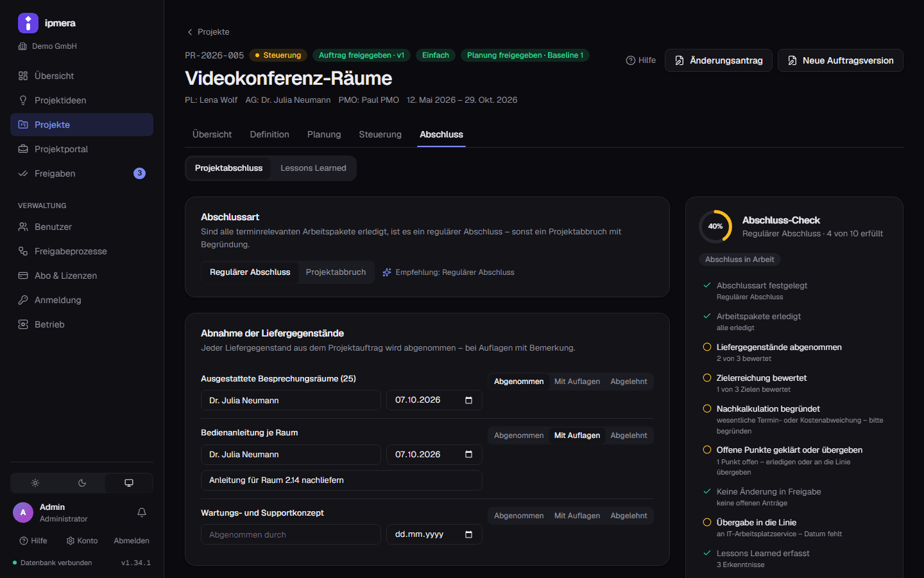Click the Steuerung status badge

(278, 55)
